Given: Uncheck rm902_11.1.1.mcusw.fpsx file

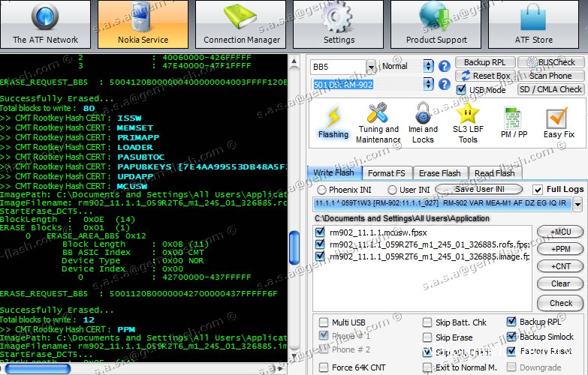Looking at the screenshot, I should 320,232.
